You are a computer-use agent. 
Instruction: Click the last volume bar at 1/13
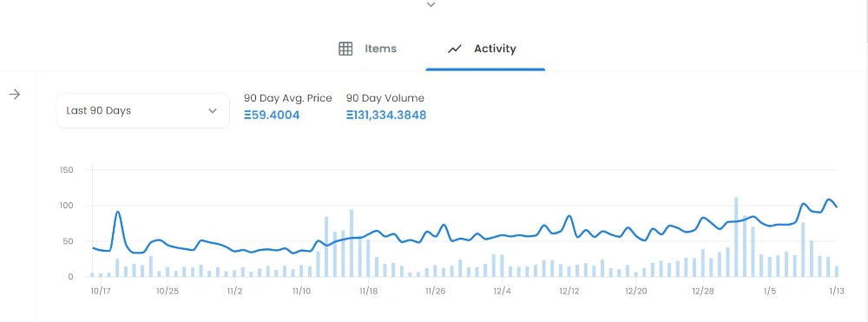837,271
